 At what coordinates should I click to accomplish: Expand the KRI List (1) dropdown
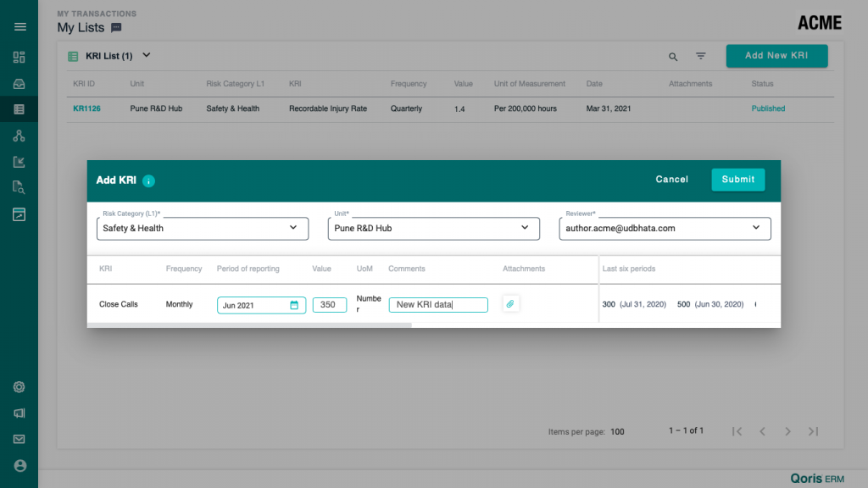coord(146,55)
